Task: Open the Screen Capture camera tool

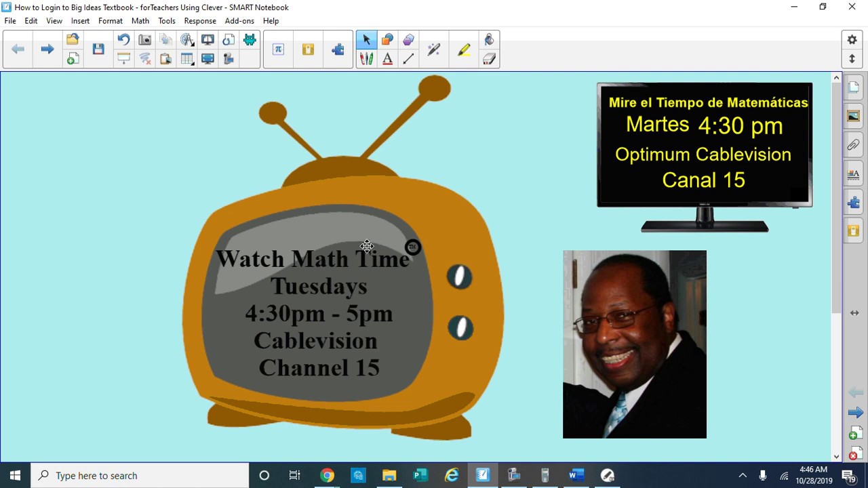Action: pos(144,39)
